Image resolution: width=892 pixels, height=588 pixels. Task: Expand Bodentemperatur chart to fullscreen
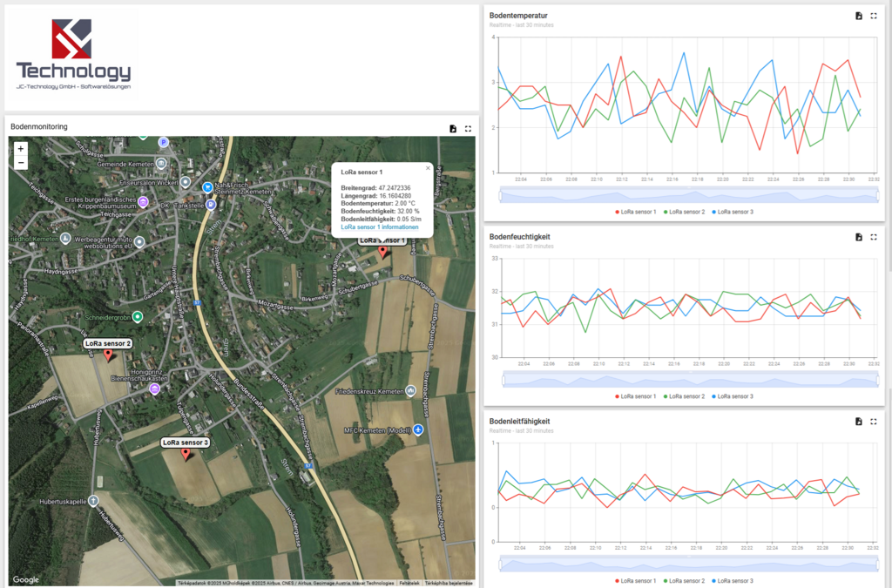click(x=874, y=16)
